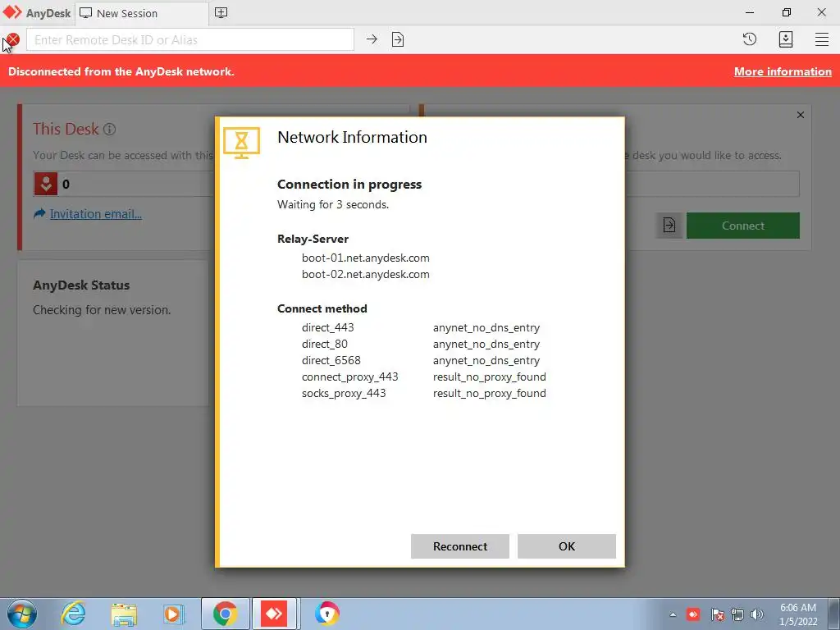Select boot-02.net.anydesk.com relay server text
The height and width of the screenshot is (630, 840).
(x=365, y=274)
